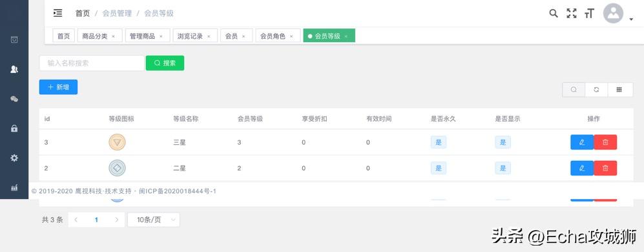This screenshot has width=644, height=252.
Task: Toggle search visibility icon in table toolbar
Action: [574, 90]
